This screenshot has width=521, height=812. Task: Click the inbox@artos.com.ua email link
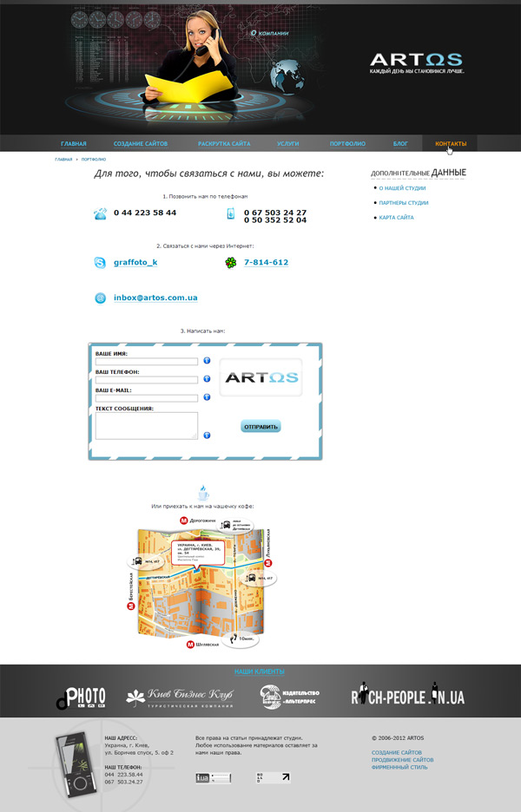tap(155, 298)
